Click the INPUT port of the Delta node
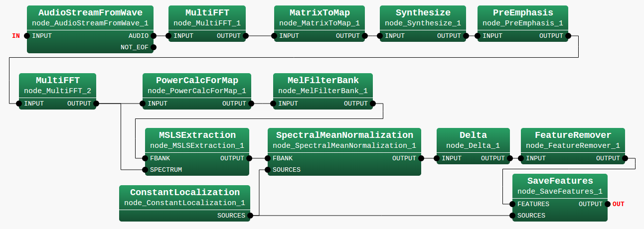The height and width of the screenshot is (229, 644). (x=437, y=158)
